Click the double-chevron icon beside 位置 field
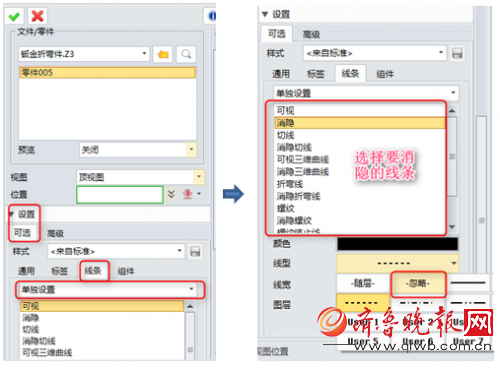 coord(171,194)
